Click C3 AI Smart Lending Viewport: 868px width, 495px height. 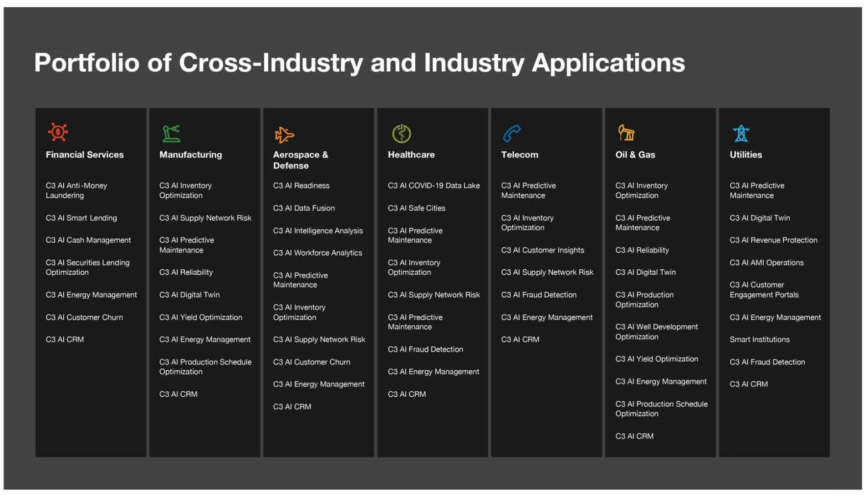tap(81, 218)
